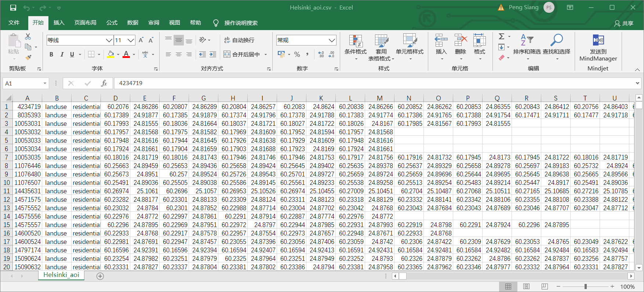Image resolution: width=644 pixels, height=292 pixels.
Task: Increase decimal places icon
Action: pyautogui.click(x=321, y=54)
